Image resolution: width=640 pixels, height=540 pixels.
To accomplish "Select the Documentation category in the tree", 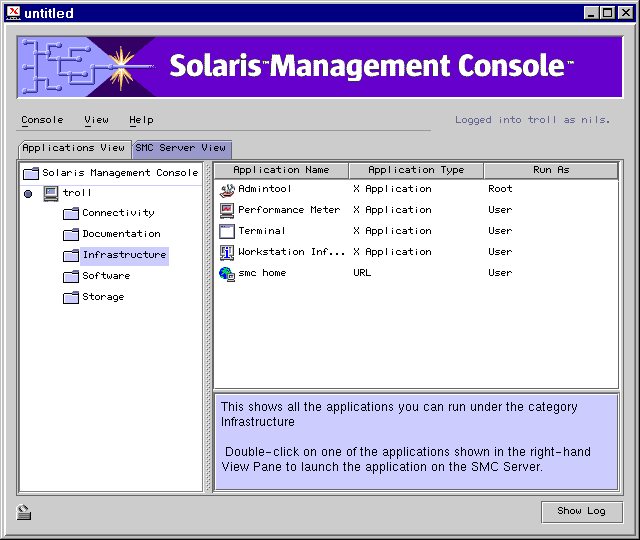I will tap(121, 234).
